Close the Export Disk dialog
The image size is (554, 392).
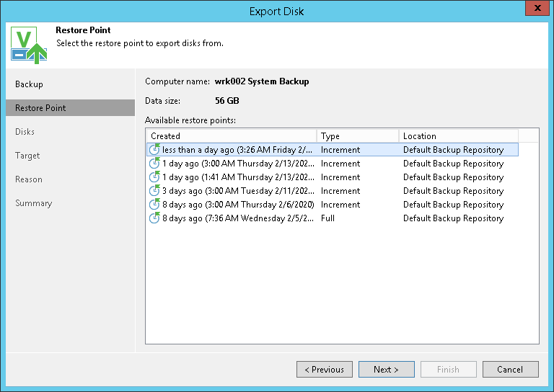(x=537, y=8)
